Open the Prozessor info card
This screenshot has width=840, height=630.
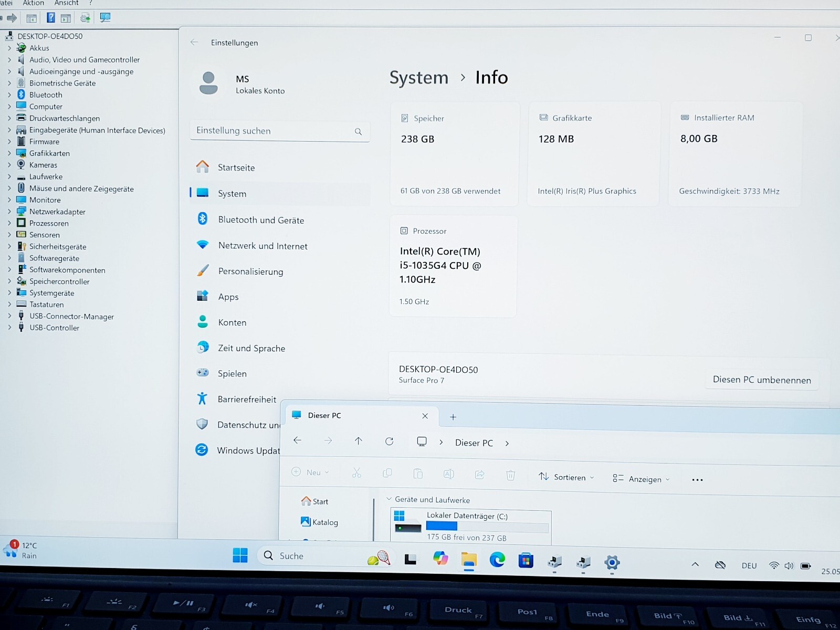[453, 266]
